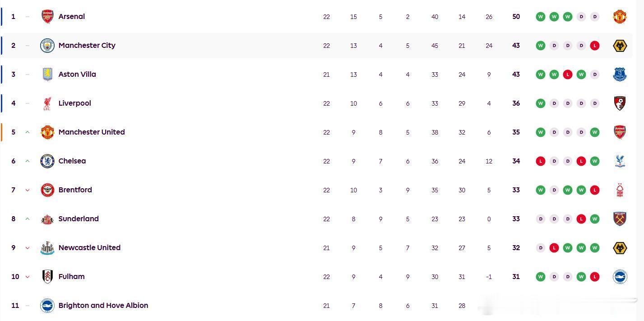Viewport: 644px width, 321px height.
Task: Select the Brighton and Hove Albion name
Action: 103,306
